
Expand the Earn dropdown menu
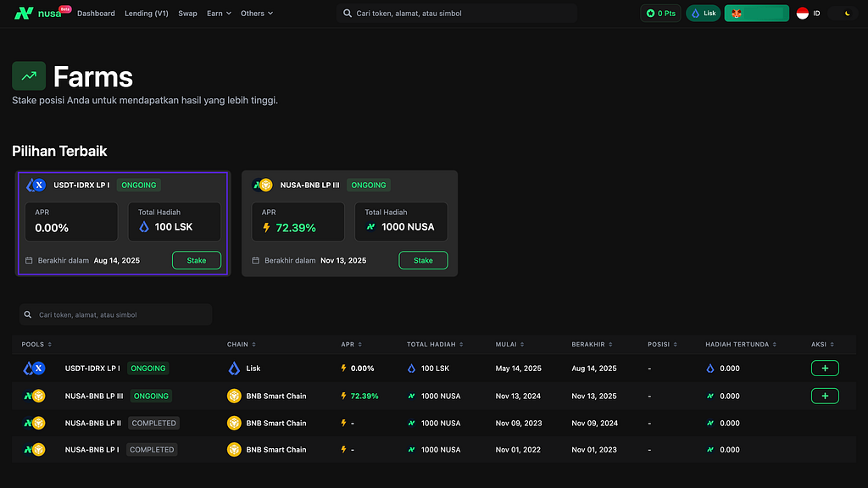[x=219, y=14]
